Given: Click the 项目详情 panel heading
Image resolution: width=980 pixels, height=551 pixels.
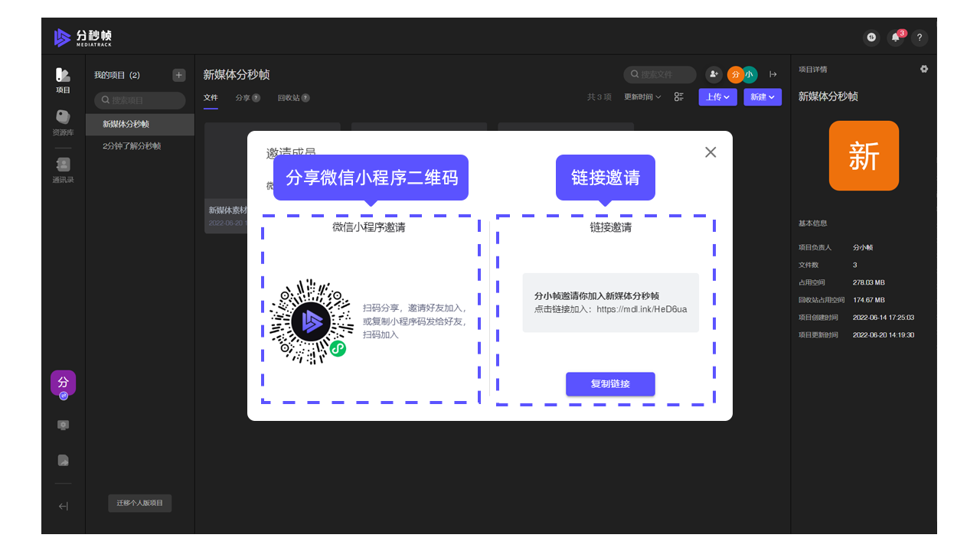Looking at the screenshot, I should pyautogui.click(x=812, y=70).
